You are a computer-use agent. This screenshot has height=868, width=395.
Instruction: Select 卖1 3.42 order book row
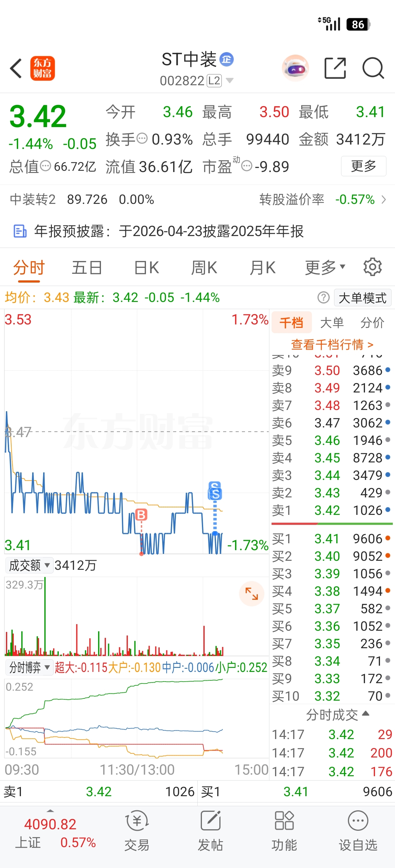click(x=332, y=510)
